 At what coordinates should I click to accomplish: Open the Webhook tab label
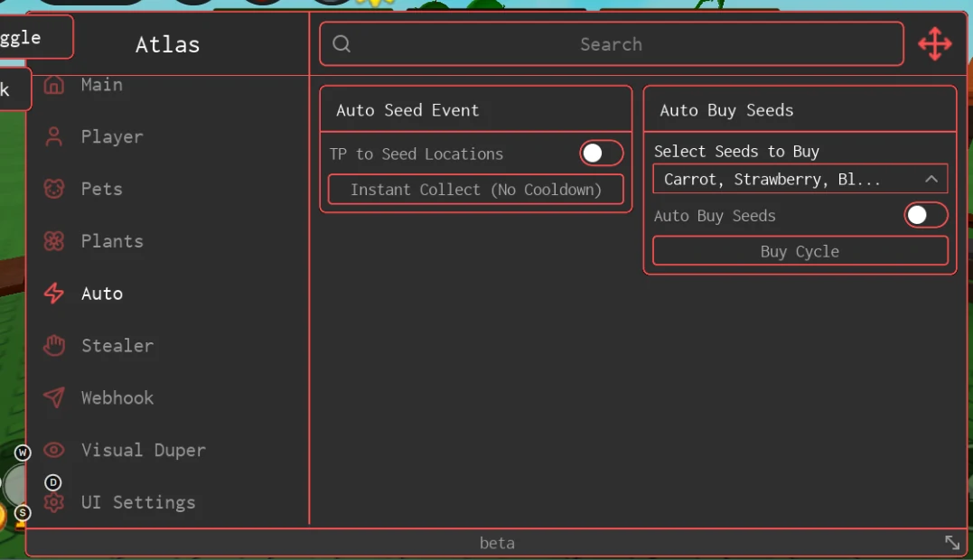point(117,397)
